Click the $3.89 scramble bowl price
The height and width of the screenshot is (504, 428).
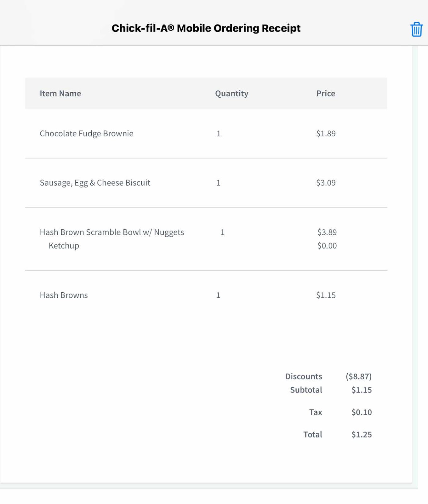tap(327, 232)
